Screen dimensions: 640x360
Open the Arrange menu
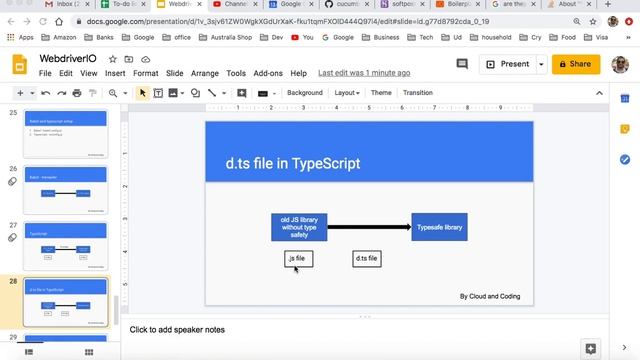(205, 73)
